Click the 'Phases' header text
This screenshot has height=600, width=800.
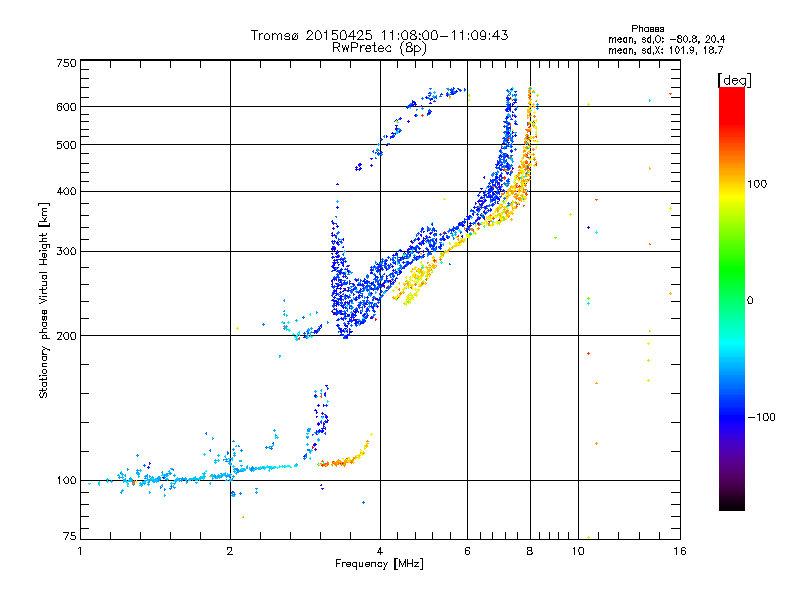point(647,29)
